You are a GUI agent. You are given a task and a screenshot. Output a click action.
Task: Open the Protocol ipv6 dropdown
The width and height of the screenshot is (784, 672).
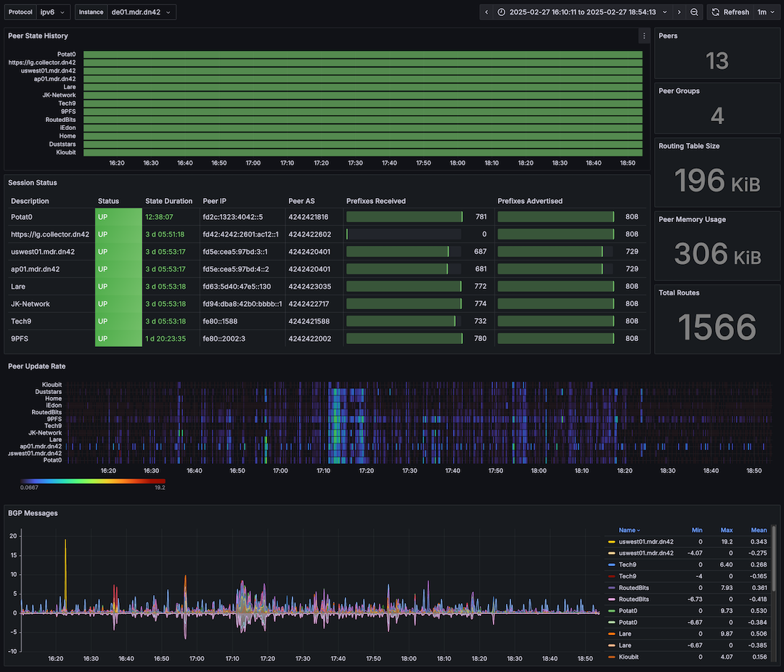54,12
